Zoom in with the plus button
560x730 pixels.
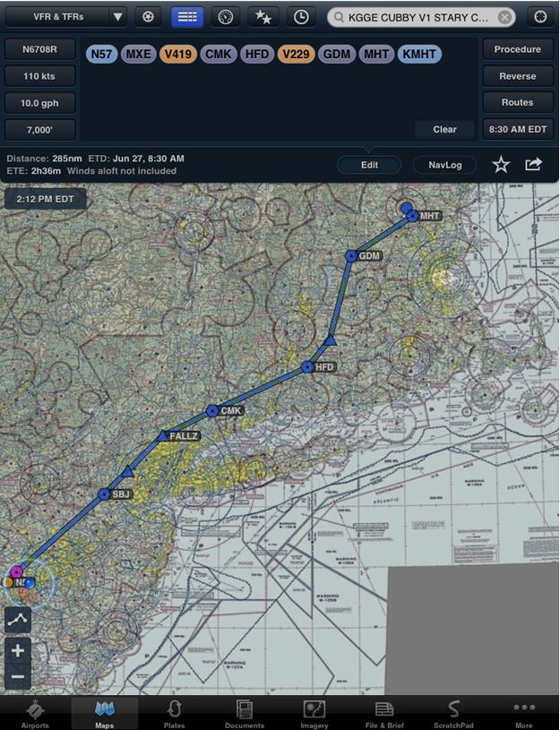18,650
